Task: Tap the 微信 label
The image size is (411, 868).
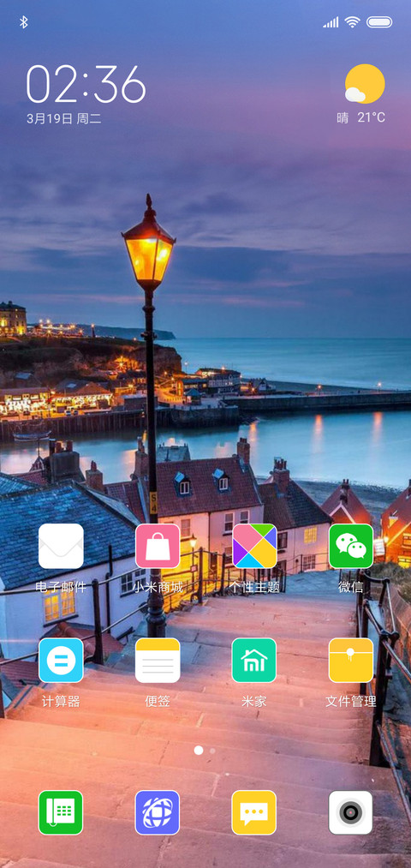Action: (351, 587)
